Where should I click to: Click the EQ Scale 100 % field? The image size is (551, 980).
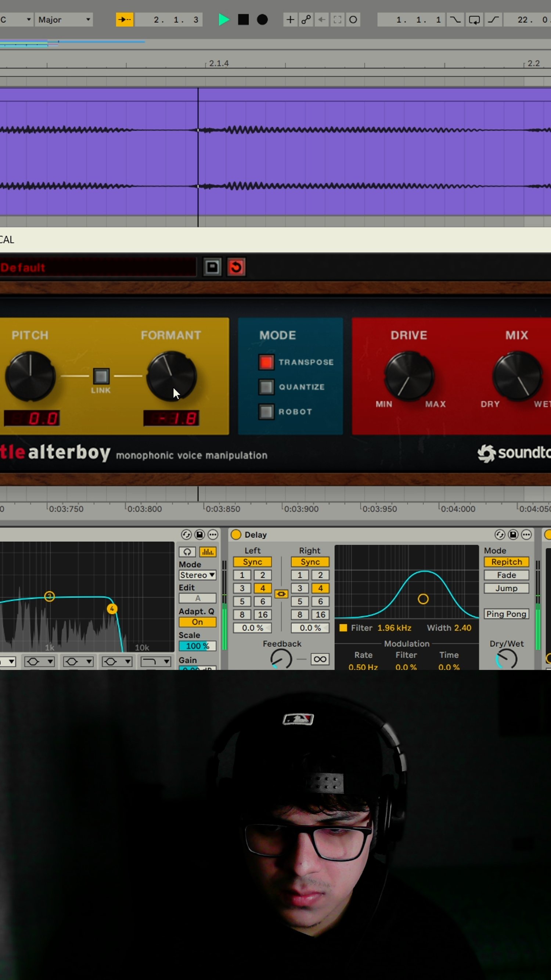click(197, 646)
